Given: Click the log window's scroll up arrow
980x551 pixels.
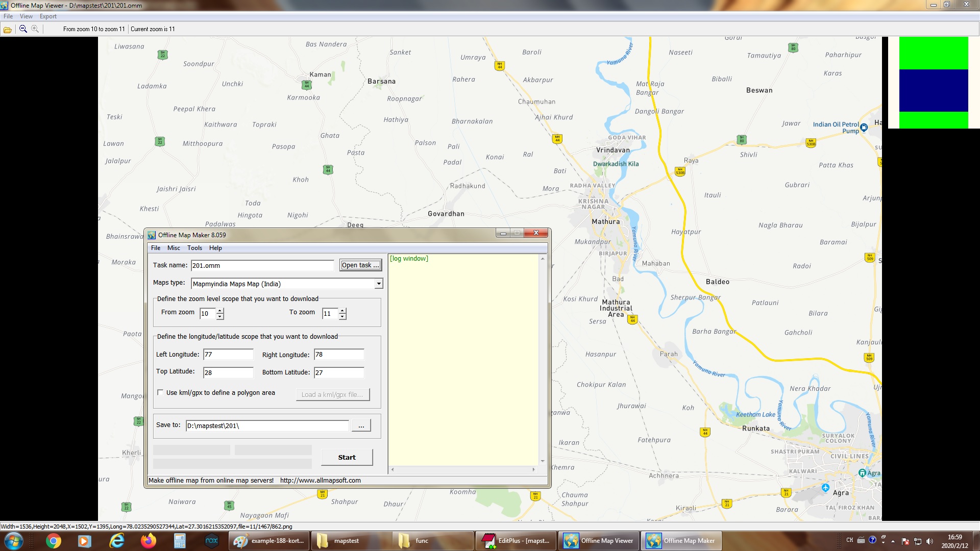Looking at the screenshot, I should (543, 259).
